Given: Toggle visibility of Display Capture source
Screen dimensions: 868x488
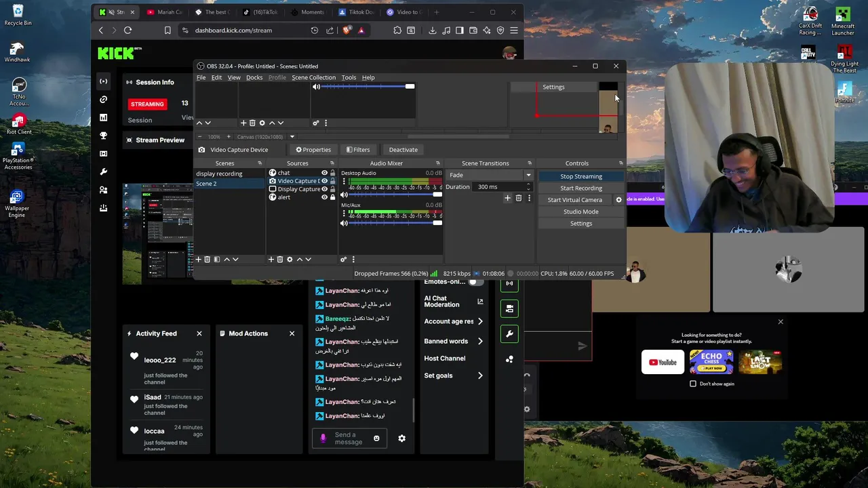Looking at the screenshot, I should click(324, 189).
